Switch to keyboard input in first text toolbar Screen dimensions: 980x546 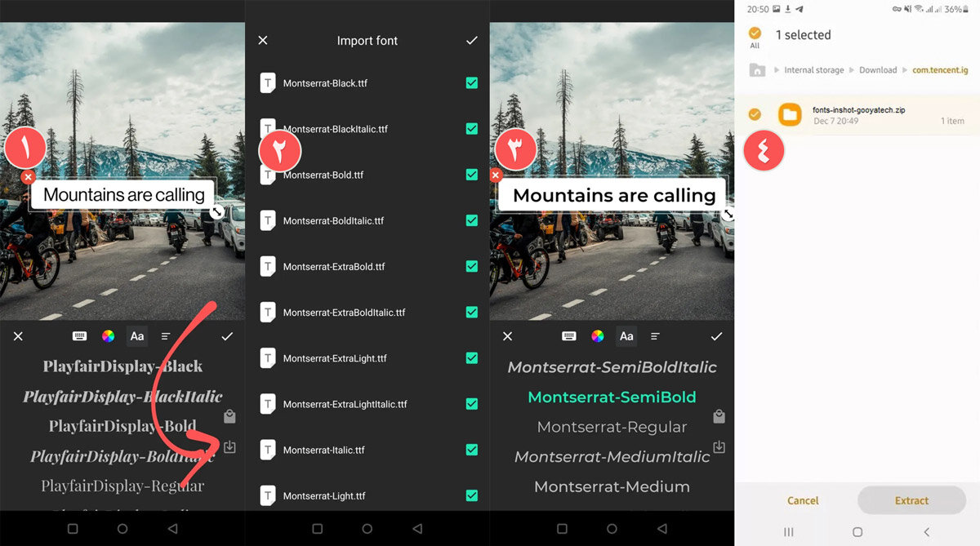click(x=80, y=336)
